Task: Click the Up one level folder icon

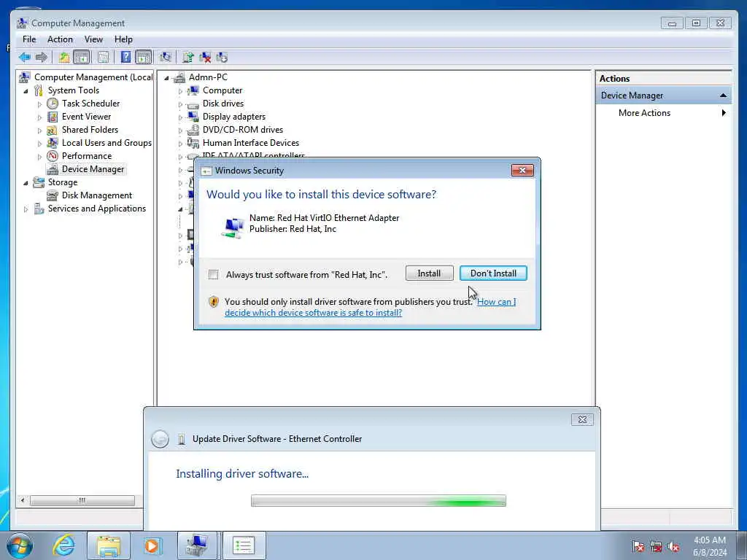Action: [x=64, y=58]
